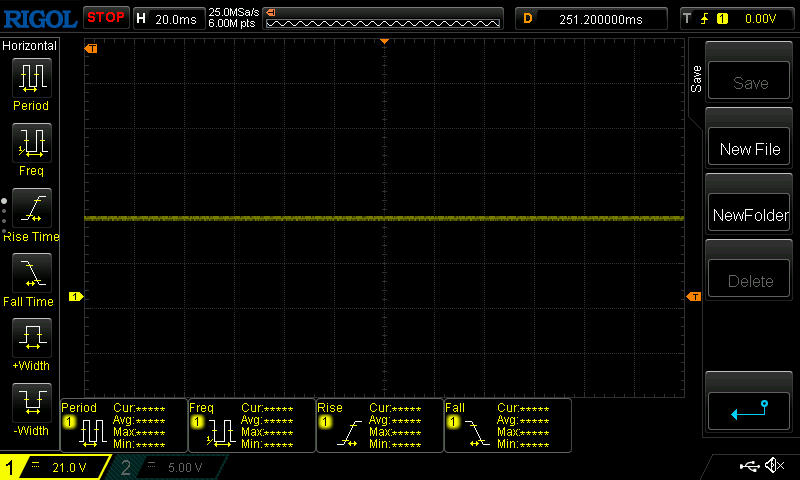Image resolution: width=800 pixels, height=480 pixels.
Task: Open the Horizontal measurement menu header
Action: (x=30, y=46)
